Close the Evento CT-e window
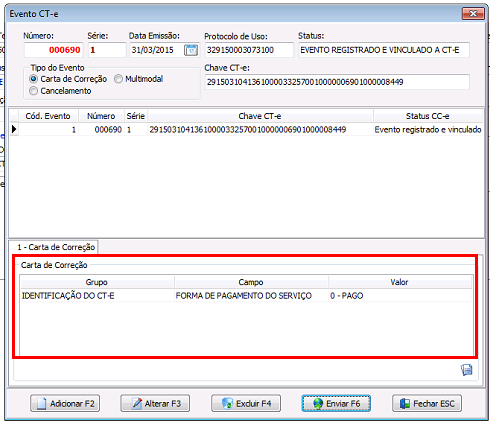The height and width of the screenshot is (423, 490). [473, 14]
